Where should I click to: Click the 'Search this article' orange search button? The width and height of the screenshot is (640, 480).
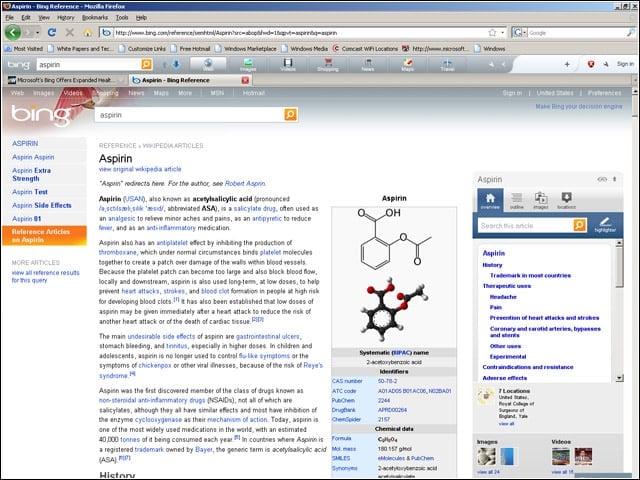click(x=580, y=225)
